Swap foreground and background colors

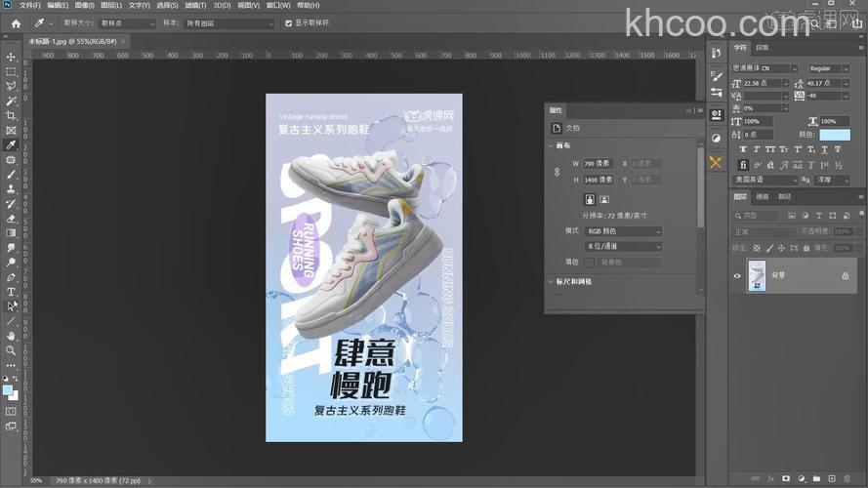tap(16, 379)
